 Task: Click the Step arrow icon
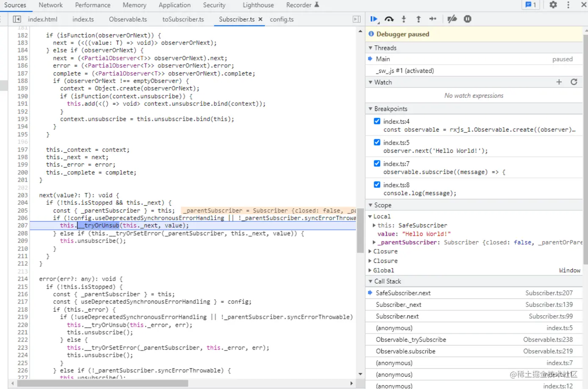pyautogui.click(x=433, y=19)
